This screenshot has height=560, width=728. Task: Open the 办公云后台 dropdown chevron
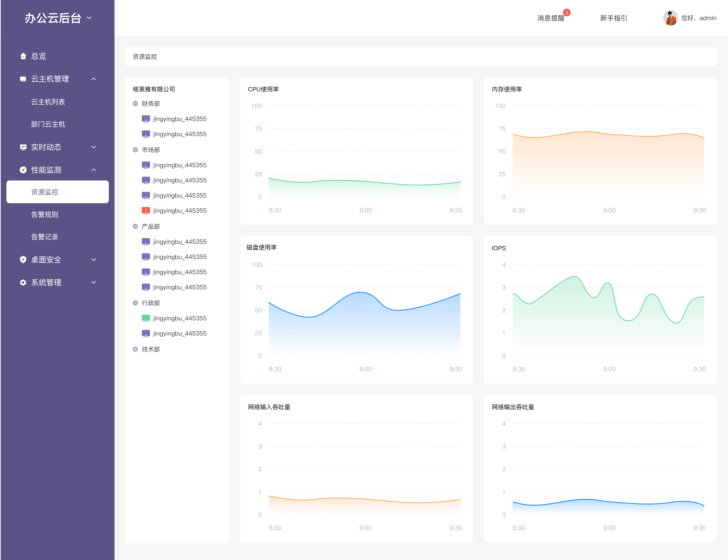pos(89,18)
